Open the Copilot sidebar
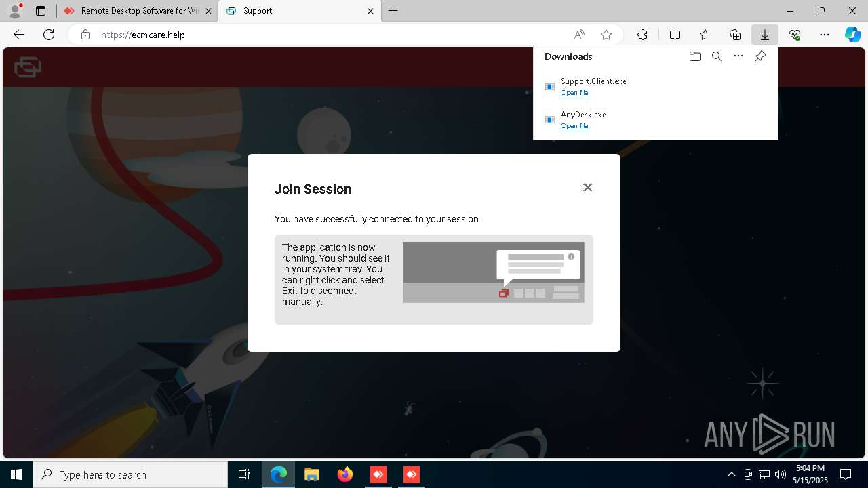This screenshot has width=868, height=488. tap(853, 35)
